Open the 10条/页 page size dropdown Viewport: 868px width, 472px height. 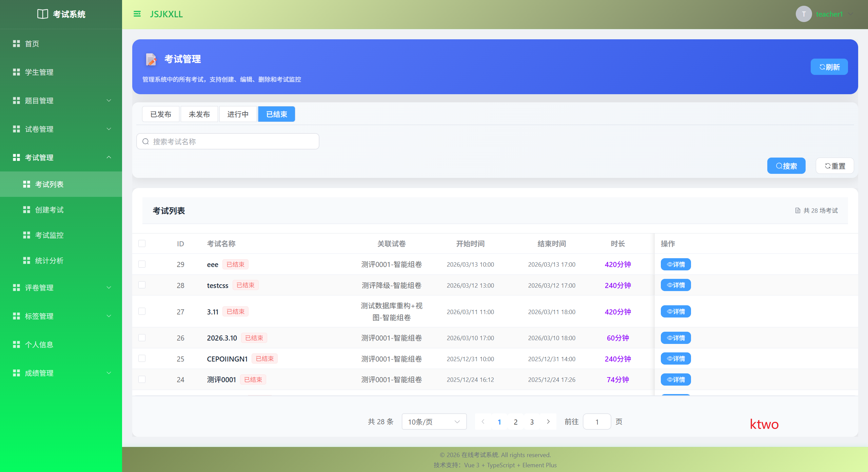pyautogui.click(x=434, y=422)
